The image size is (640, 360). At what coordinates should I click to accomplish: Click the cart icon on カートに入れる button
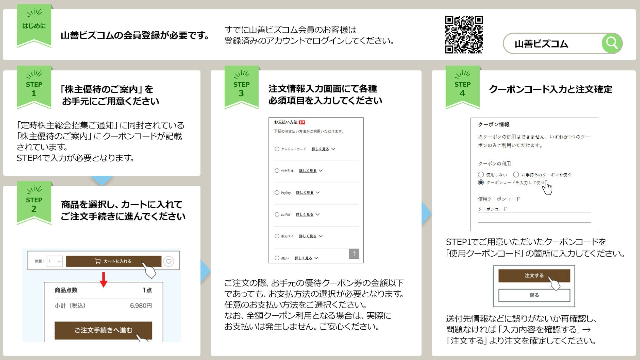[98, 261]
